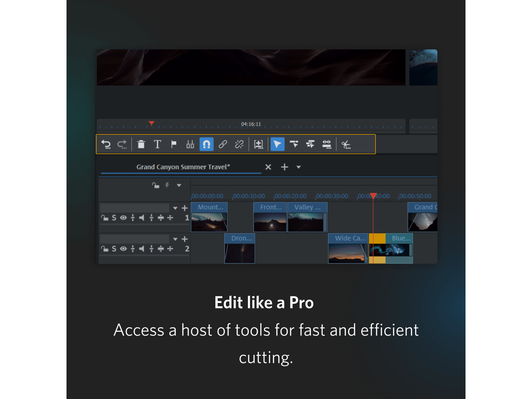Expand the track 1 dropdown arrow
Screen dimensions: 532x399
[x=175, y=208]
